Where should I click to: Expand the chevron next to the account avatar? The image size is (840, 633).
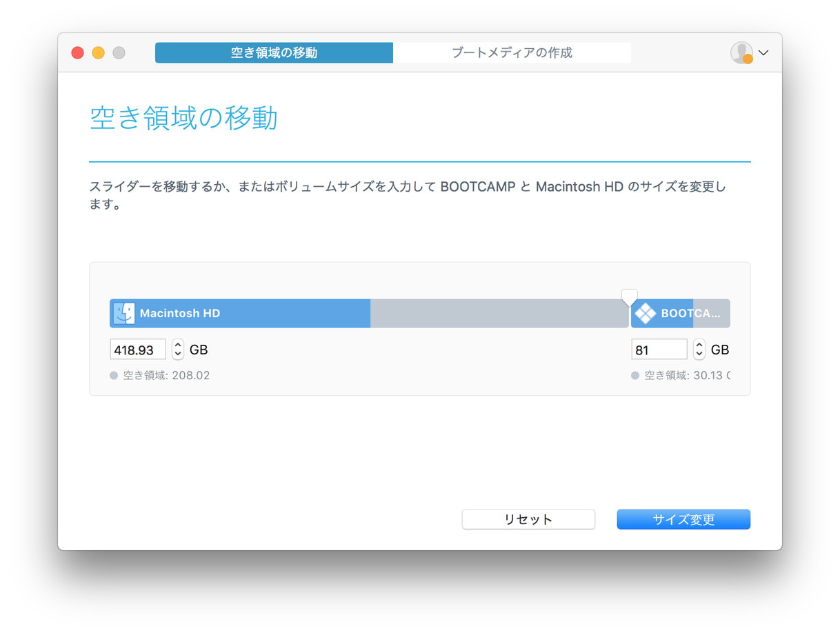763,53
